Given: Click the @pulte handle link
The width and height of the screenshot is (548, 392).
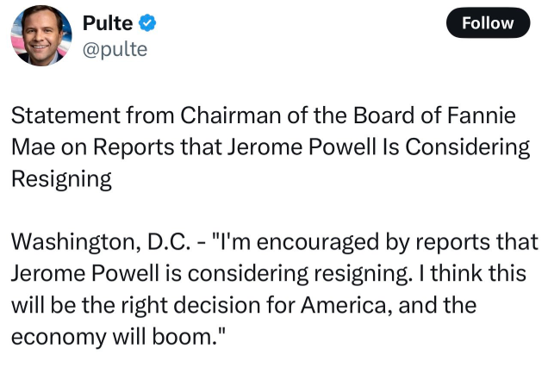Looking at the screenshot, I should pos(115,49).
